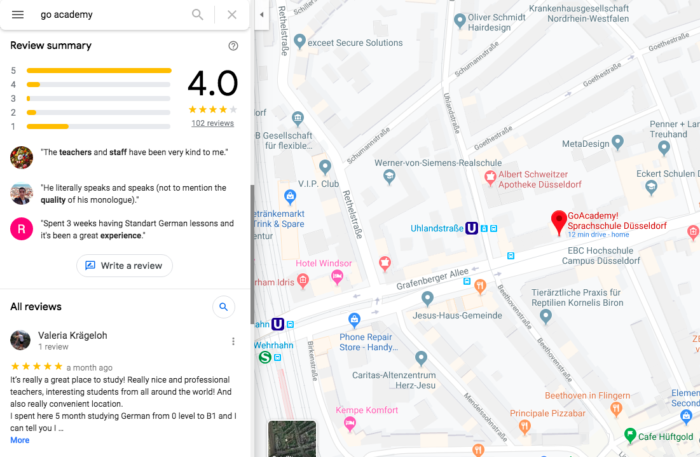Viewport: 700px width, 457px height.
Task: Collapse the side panel arrow
Action: click(262, 15)
